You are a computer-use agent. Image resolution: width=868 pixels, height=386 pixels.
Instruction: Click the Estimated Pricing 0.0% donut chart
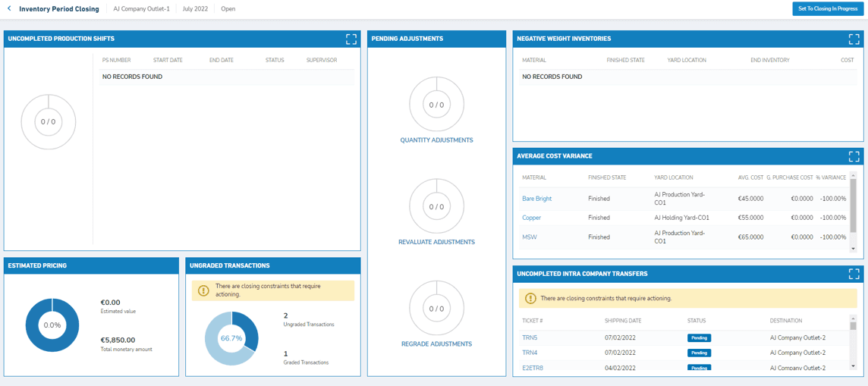52,325
